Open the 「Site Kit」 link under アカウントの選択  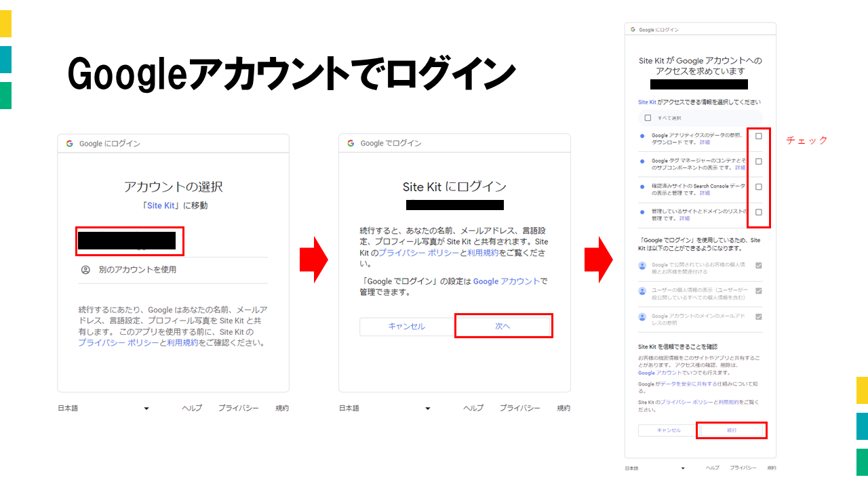[161, 205]
